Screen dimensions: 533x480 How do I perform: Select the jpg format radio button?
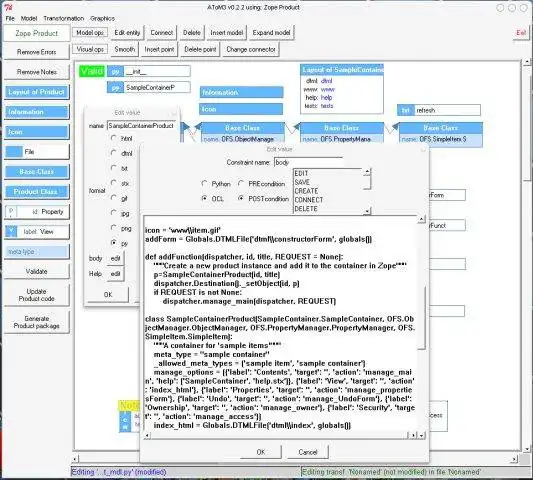pos(114,213)
